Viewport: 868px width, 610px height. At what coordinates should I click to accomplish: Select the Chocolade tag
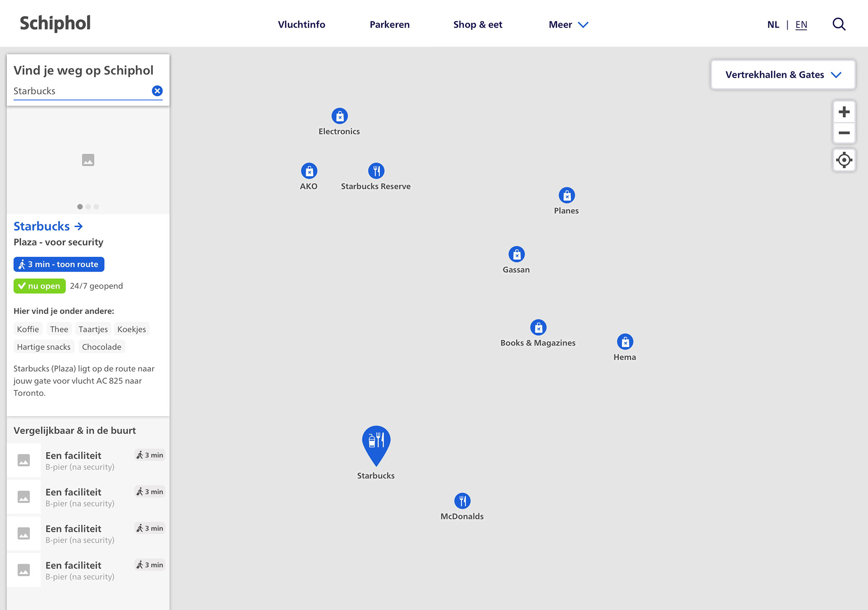[102, 347]
